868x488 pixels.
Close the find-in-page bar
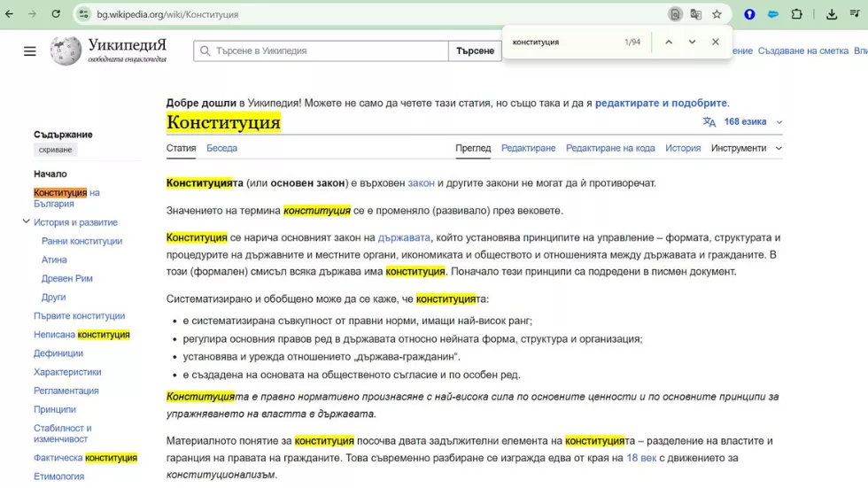pyautogui.click(x=716, y=42)
